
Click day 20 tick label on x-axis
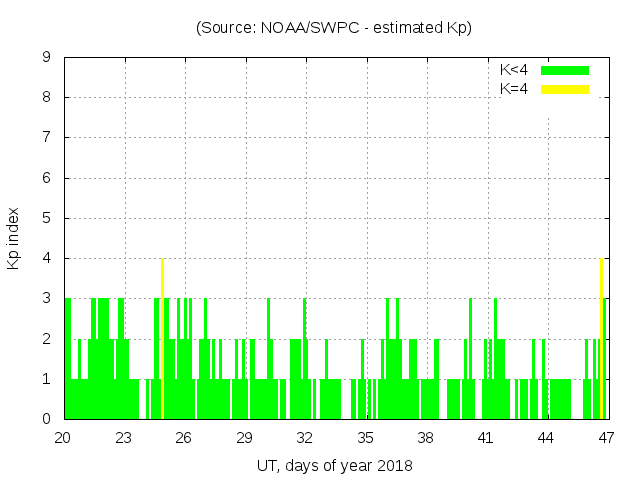coord(63,438)
